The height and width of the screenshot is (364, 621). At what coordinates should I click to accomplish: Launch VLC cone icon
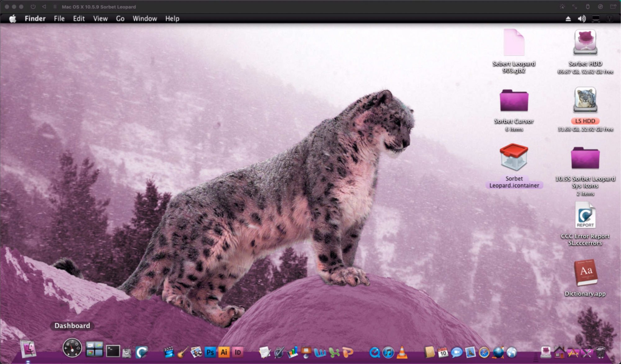point(402,352)
